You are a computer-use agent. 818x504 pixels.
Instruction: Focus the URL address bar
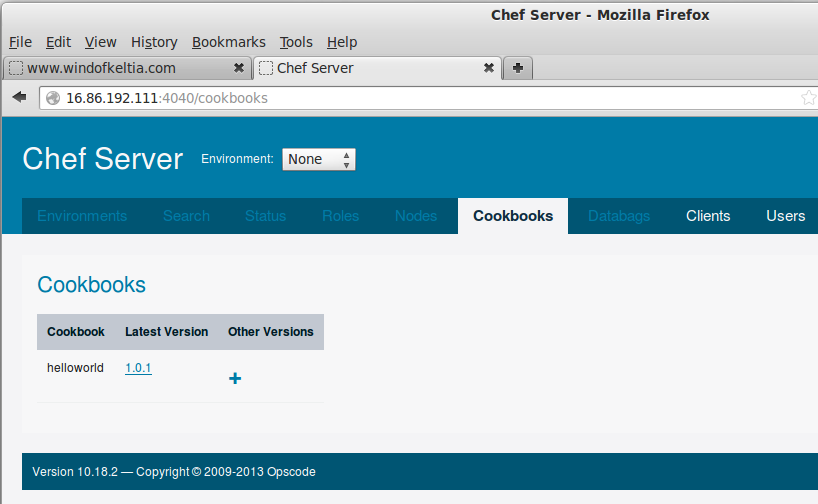click(428, 98)
